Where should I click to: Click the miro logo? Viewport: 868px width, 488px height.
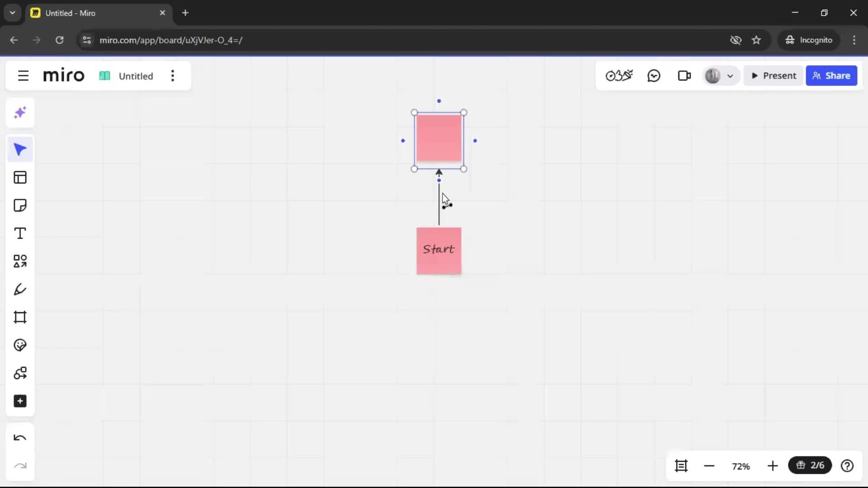click(64, 75)
